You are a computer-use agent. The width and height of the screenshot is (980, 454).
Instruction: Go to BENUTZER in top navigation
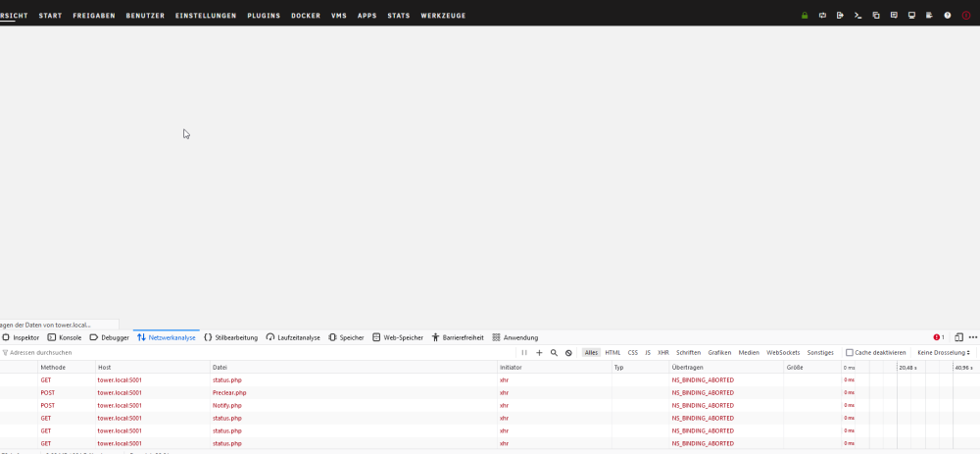[145, 16]
